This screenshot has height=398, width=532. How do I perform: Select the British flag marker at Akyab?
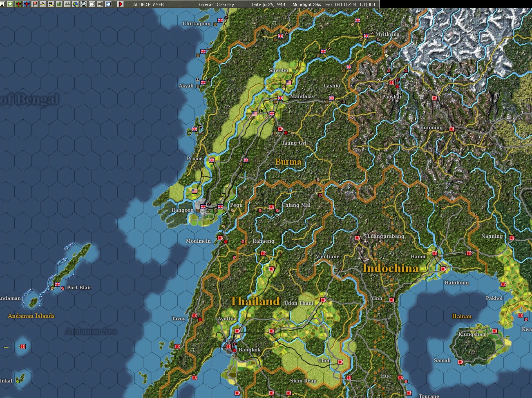203,83
